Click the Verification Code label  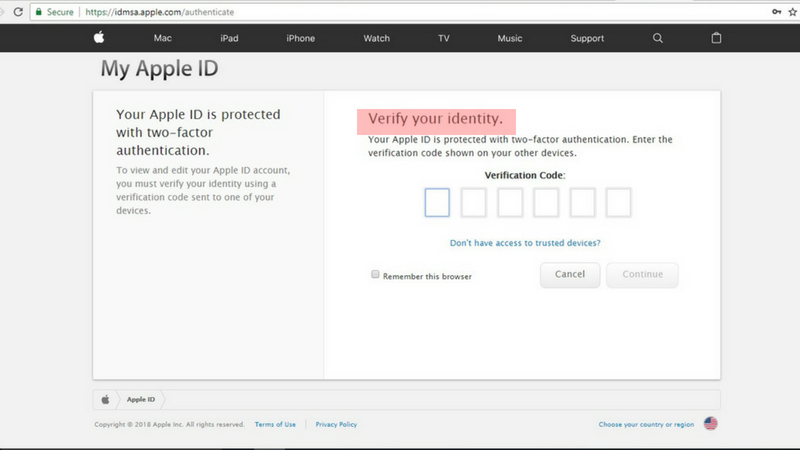point(525,176)
